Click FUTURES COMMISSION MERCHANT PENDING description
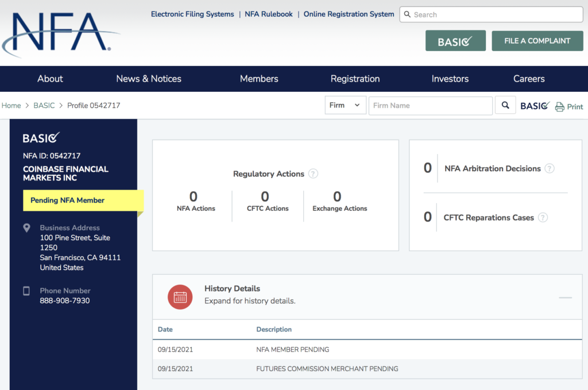588x390 pixels. pyautogui.click(x=327, y=369)
